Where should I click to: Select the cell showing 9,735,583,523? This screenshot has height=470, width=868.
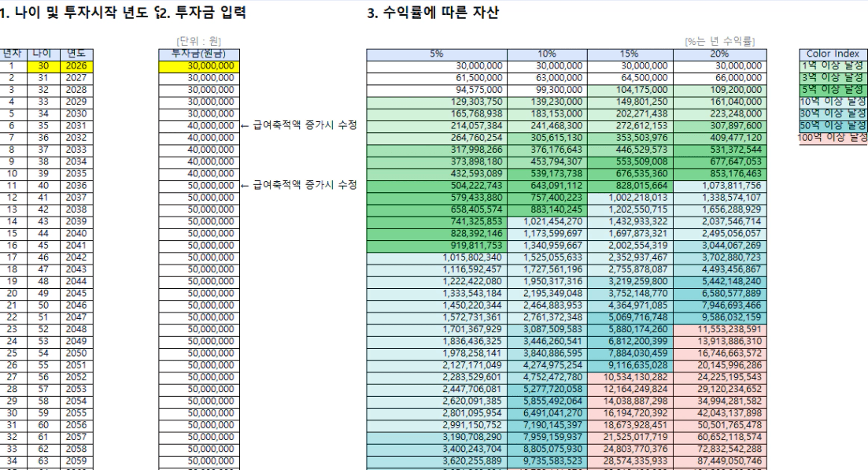pos(547,461)
